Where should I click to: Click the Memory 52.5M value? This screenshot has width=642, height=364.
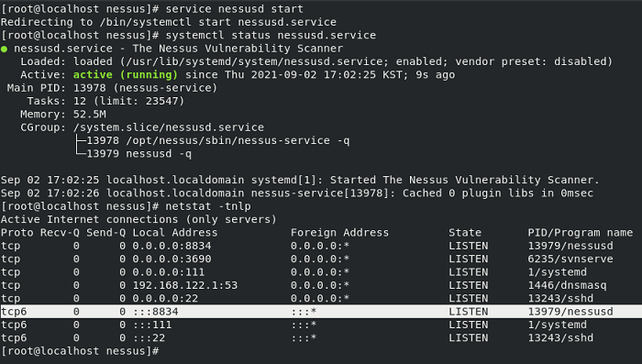click(90, 115)
